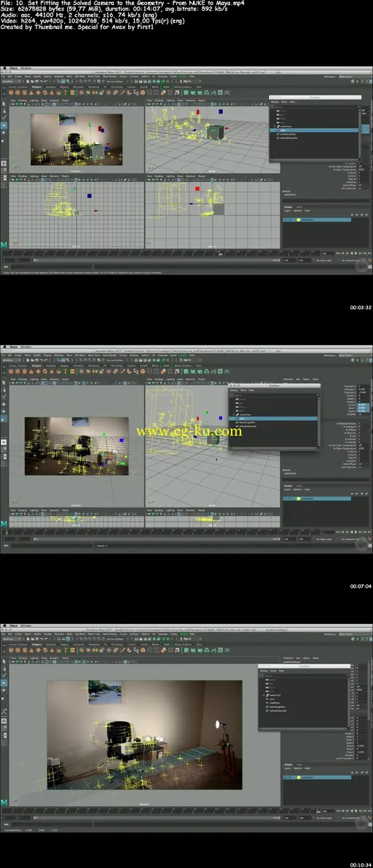Pick the Select tool arrow in top frame toolbox
Viewport: 373px width, 868px height.
pos(4,103)
